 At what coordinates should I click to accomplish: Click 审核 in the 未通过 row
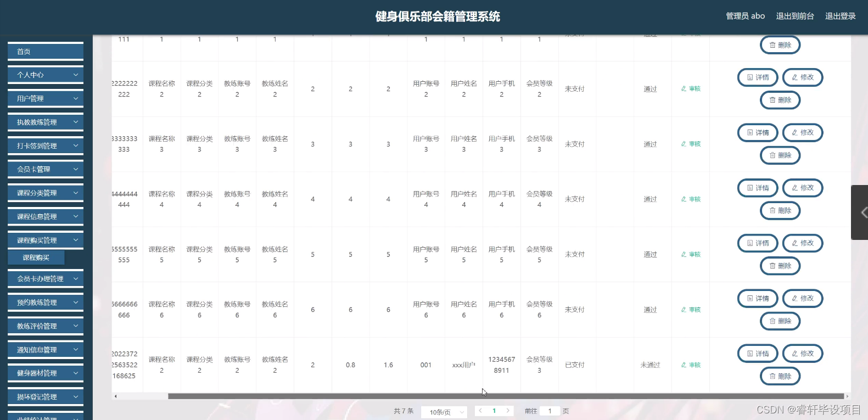coord(691,365)
